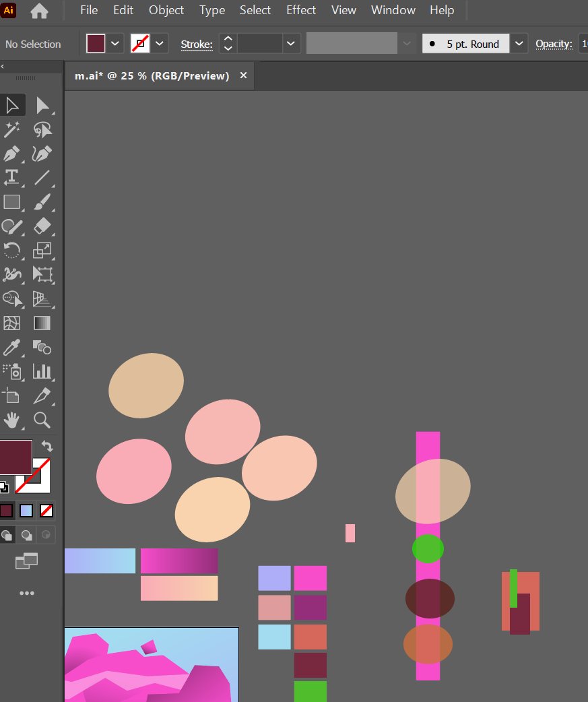
Task: Activate the Type tool
Action: pyautogui.click(x=12, y=178)
